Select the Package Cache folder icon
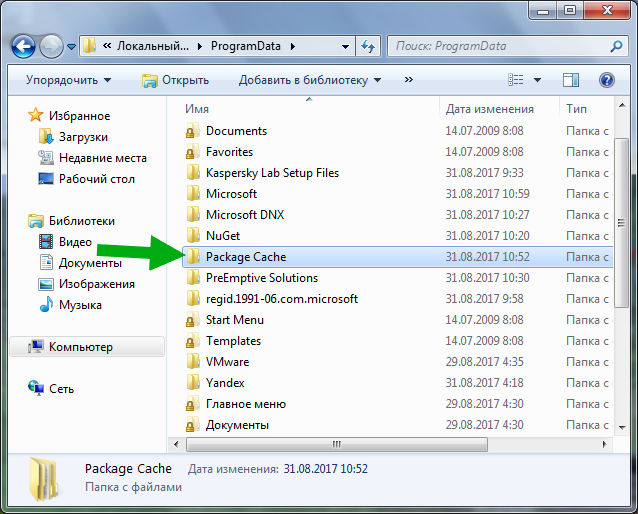638x514 pixels. point(193,257)
